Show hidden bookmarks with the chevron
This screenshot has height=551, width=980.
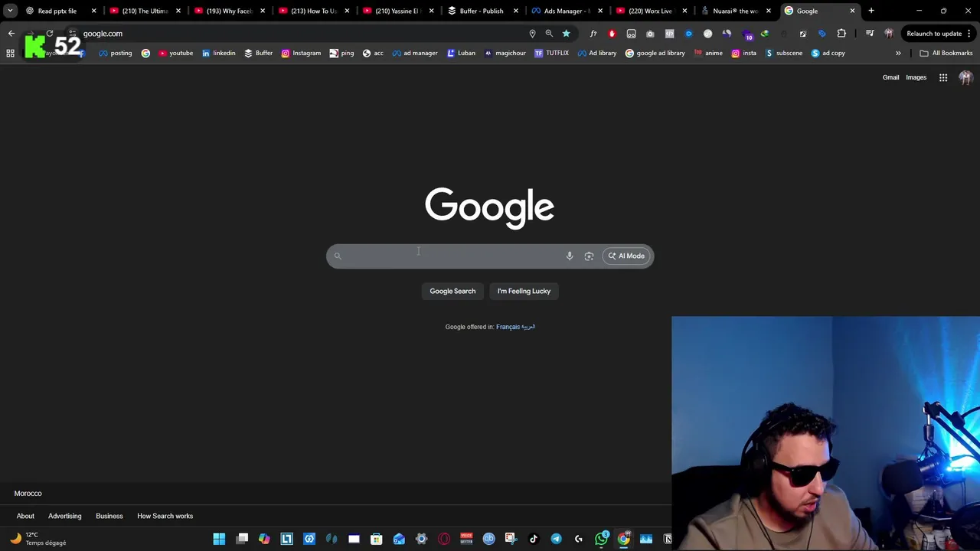(898, 53)
